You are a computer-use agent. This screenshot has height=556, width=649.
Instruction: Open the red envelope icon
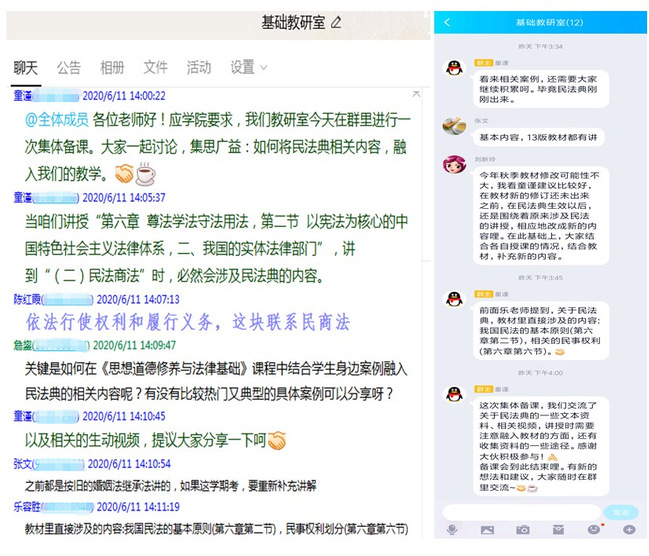tap(558, 529)
